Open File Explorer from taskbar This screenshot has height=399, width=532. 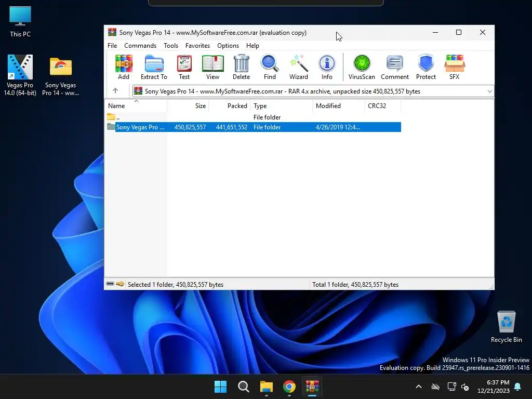coord(267,387)
